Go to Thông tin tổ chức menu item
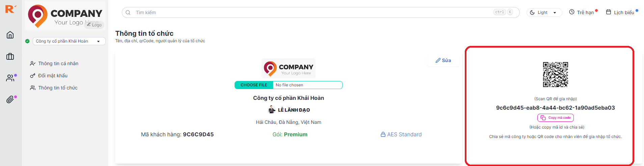 58,88
